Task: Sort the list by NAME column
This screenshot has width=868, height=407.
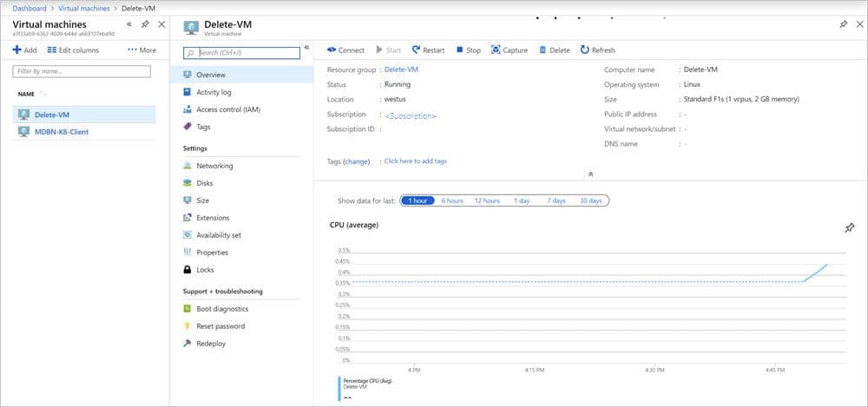Action: coord(30,94)
